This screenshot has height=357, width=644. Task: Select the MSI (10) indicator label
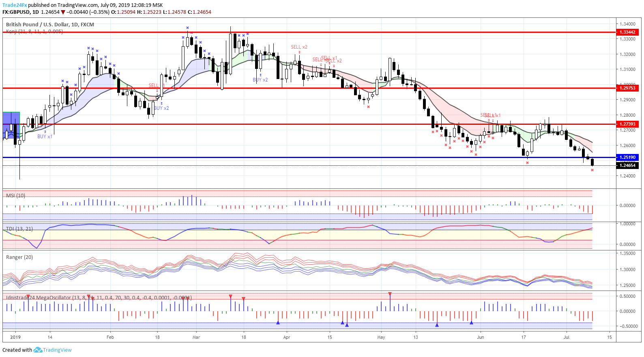[x=15, y=195]
